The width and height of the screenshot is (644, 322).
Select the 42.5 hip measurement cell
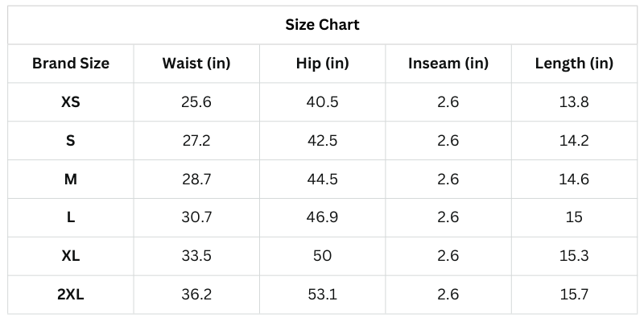[x=322, y=141]
